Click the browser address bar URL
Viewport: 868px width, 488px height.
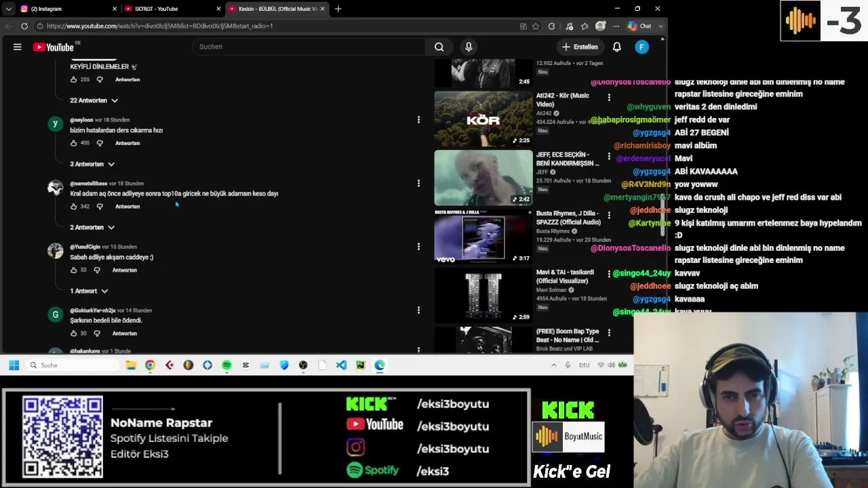pyautogui.click(x=160, y=26)
